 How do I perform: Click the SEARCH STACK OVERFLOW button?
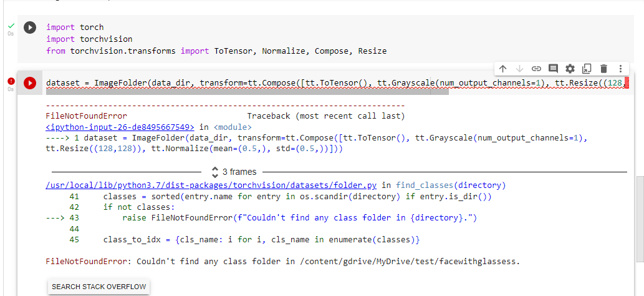coord(99,287)
